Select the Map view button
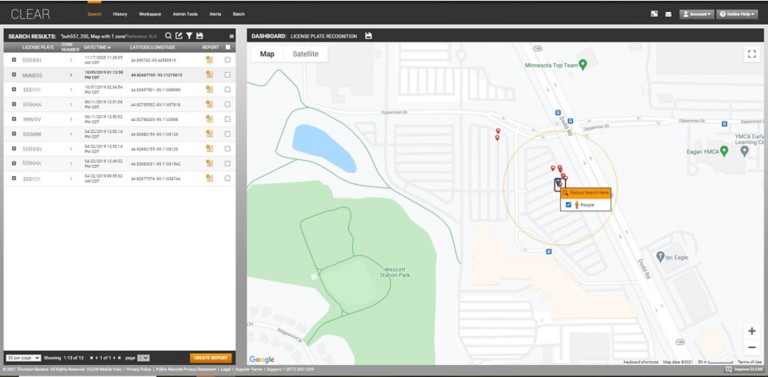This screenshot has width=768, height=377. [267, 54]
